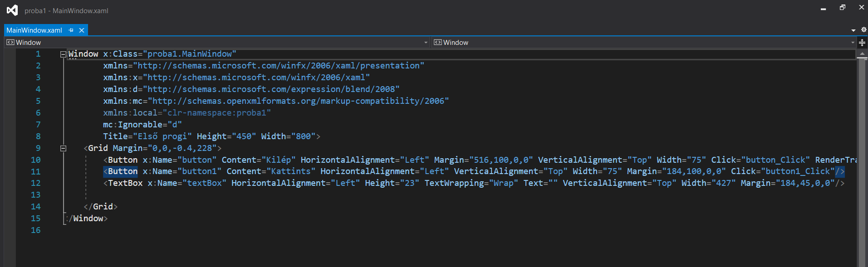This screenshot has height=267, width=868.
Task: Click the TextBox tag on line 12
Action: (125, 183)
